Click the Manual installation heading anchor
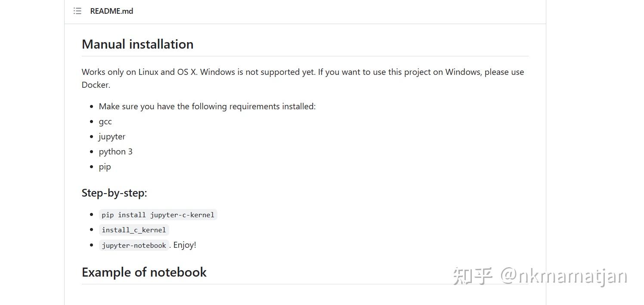644x305 pixels. click(x=137, y=43)
